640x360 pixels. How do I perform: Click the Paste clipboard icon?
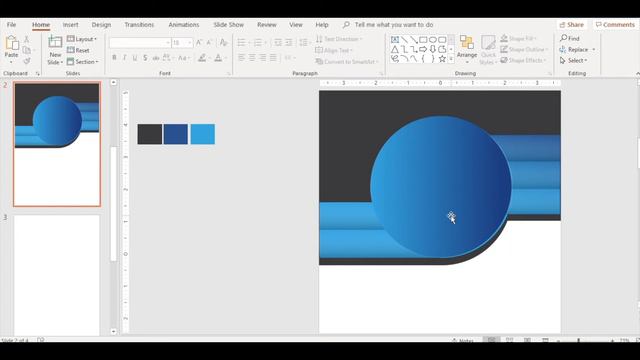coord(11,43)
